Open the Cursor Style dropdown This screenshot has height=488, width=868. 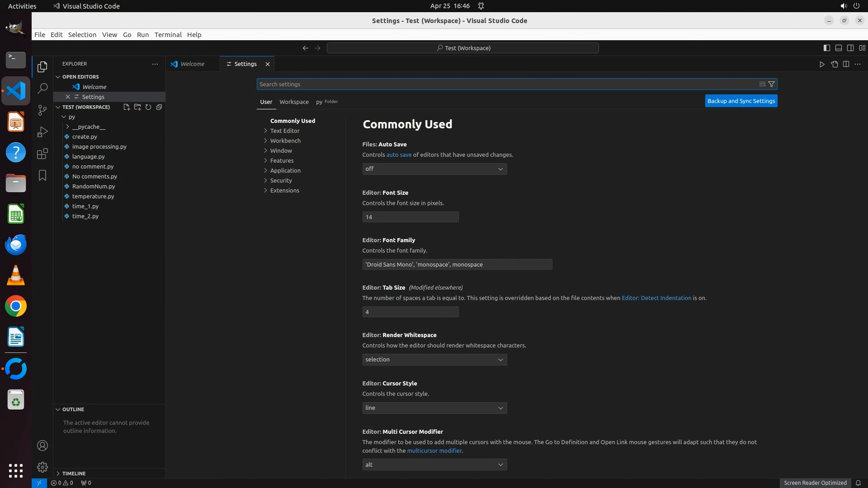(434, 408)
